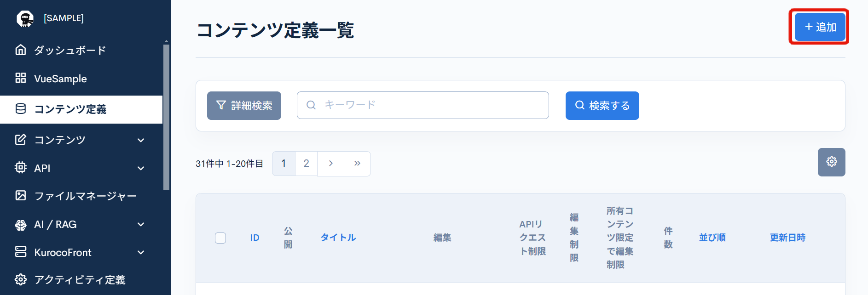Open table settings with the gear button

pyautogui.click(x=831, y=162)
